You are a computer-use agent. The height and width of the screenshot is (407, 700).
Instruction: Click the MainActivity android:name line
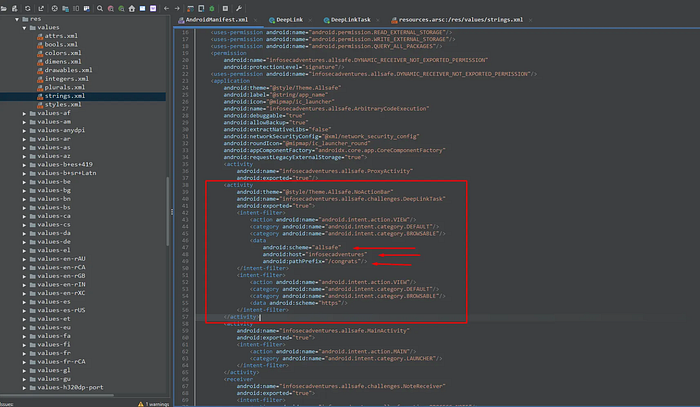click(323, 331)
